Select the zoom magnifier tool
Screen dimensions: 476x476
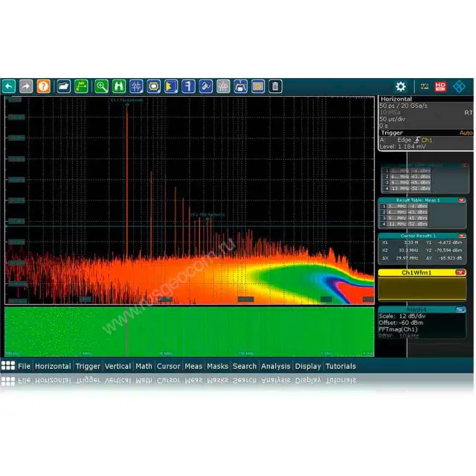(x=100, y=86)
